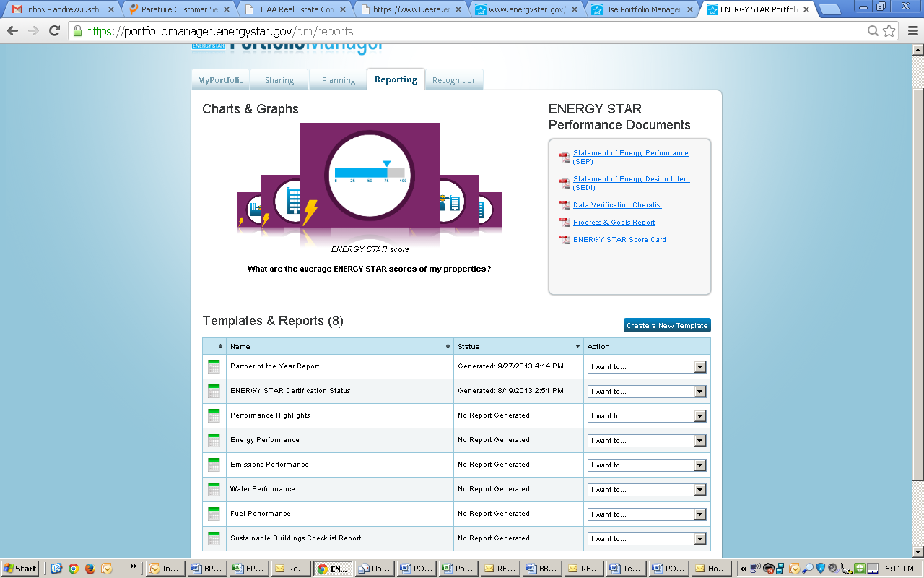
Task: Click the Performance Highlights report icon
Action: point(214,415)
